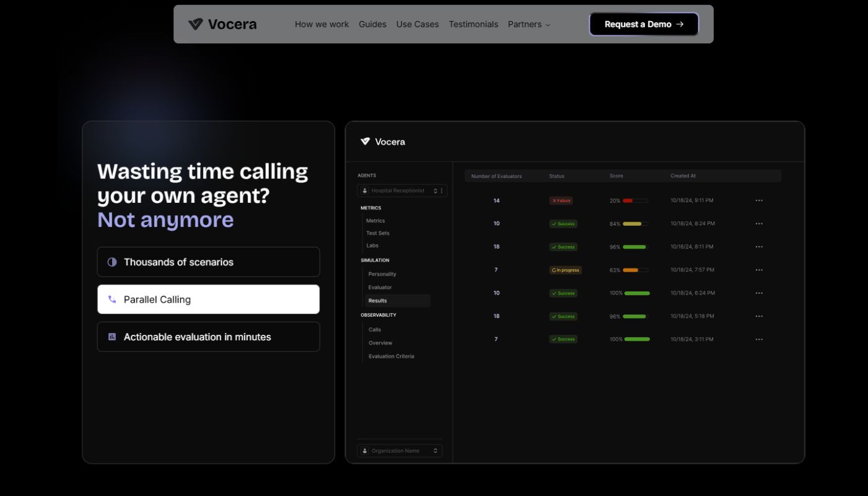Click the 96% score bar in the 5:18 PM row
Viewport: 868px width, 496px height.
pyautogui.click(x=636, y=316)
